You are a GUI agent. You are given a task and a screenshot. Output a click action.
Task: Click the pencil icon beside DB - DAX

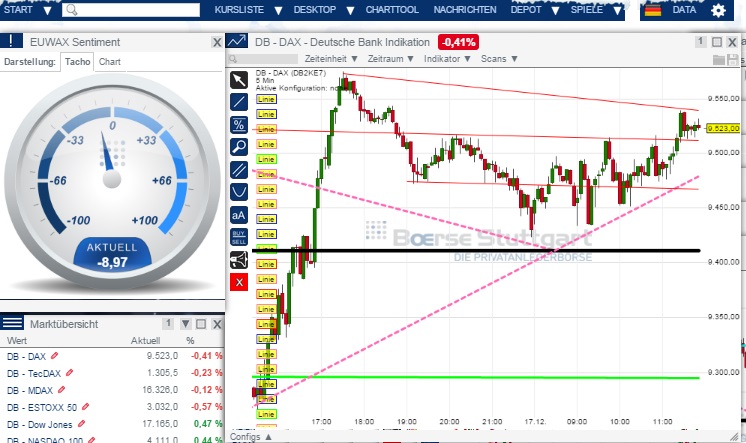54,355
